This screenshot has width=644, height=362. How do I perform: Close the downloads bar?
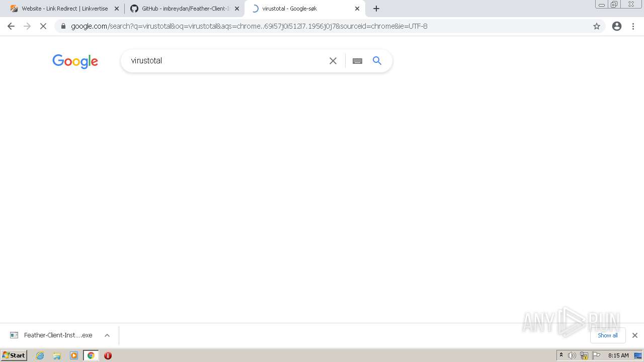tap(635, 335)
